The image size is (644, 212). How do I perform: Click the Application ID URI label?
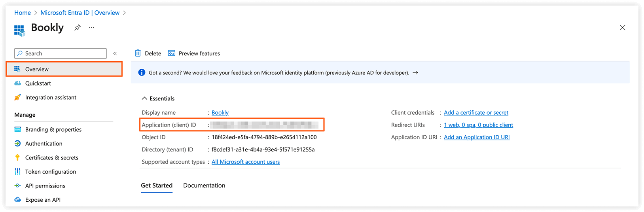tap(414, 137)
